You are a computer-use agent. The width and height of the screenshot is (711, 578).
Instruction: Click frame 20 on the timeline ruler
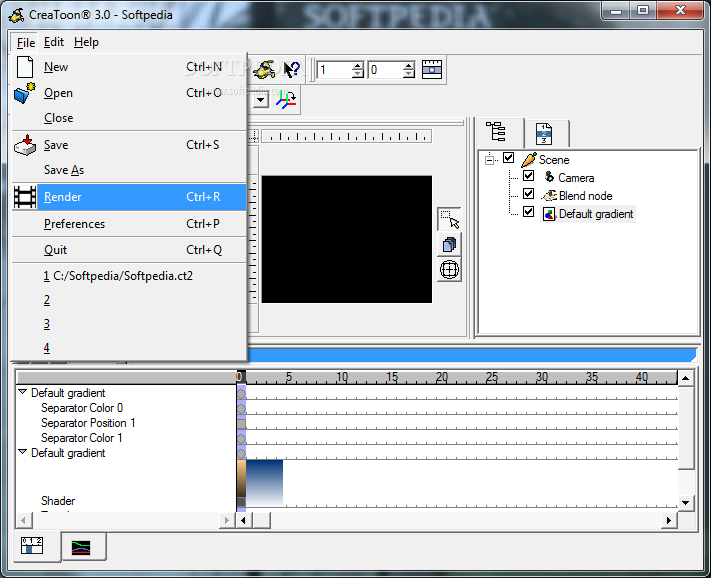click(442, 377)
